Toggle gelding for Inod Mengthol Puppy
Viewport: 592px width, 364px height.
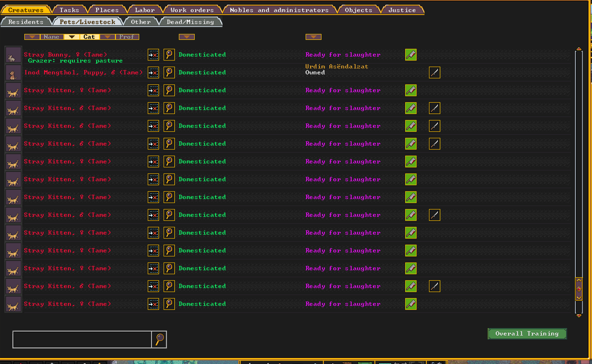(x=435, y=73)
